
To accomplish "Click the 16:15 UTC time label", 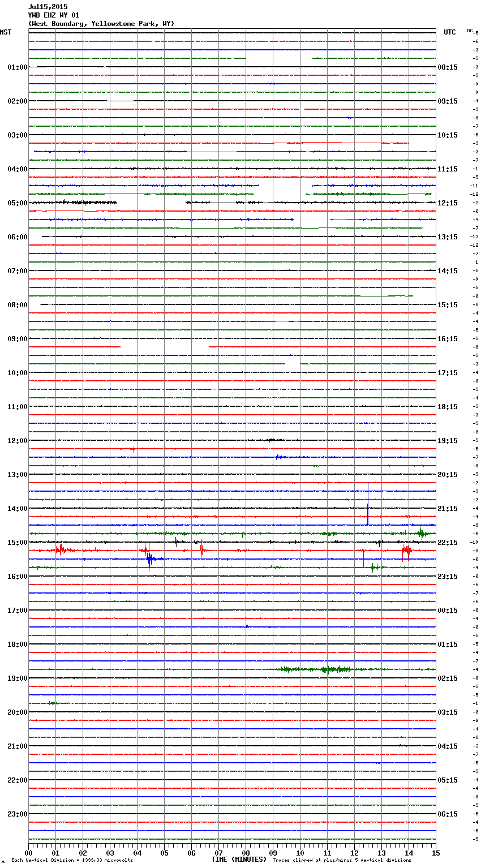I will point(448,339).
